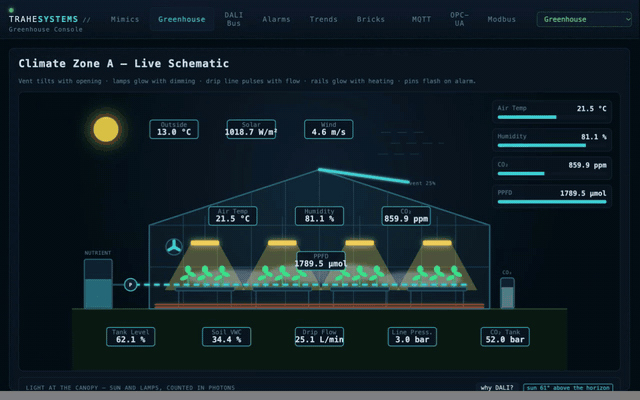This screenshot has height=400, width=640.
Task: Click the green status indicator dot
Action: tap(11, 10)
